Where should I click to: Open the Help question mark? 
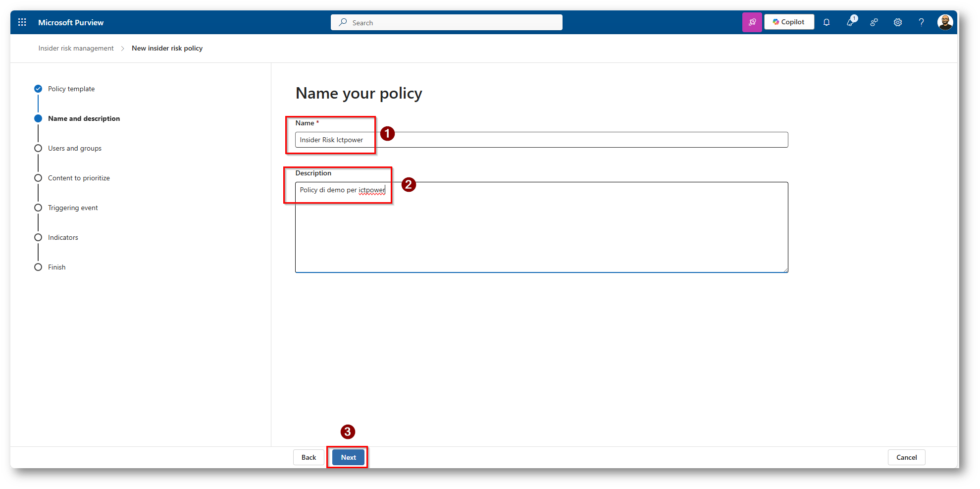click(921, 22)
